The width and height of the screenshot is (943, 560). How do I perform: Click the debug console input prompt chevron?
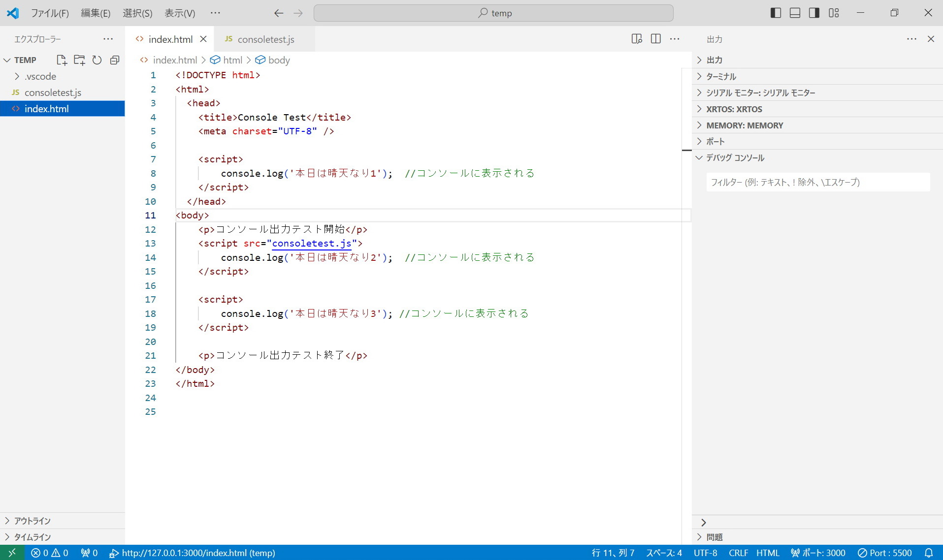pos(704,523)
